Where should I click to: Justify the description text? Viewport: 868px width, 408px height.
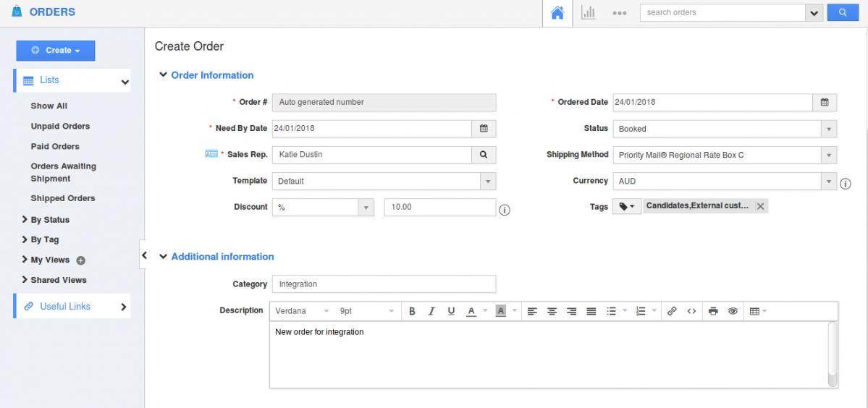591,311
